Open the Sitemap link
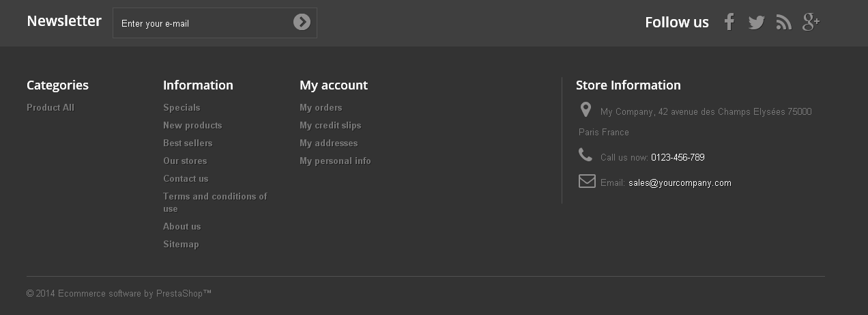The width and height of the screenshot is (868, 315). tap(181, 245)
